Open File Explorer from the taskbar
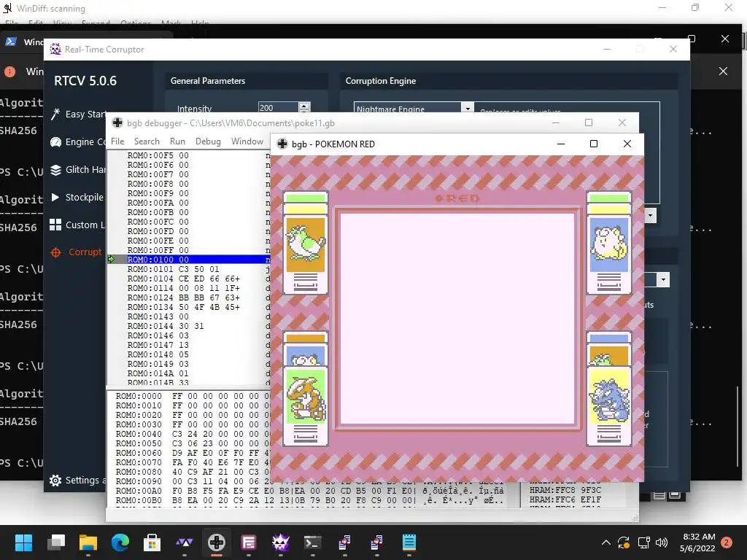The image size is (747, 560). pos(88,542)
